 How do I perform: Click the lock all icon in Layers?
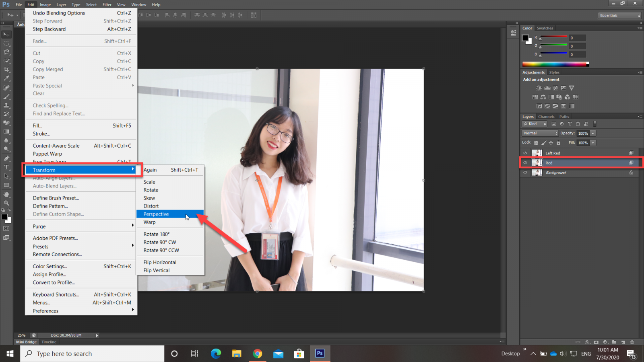tap(558, 143)
